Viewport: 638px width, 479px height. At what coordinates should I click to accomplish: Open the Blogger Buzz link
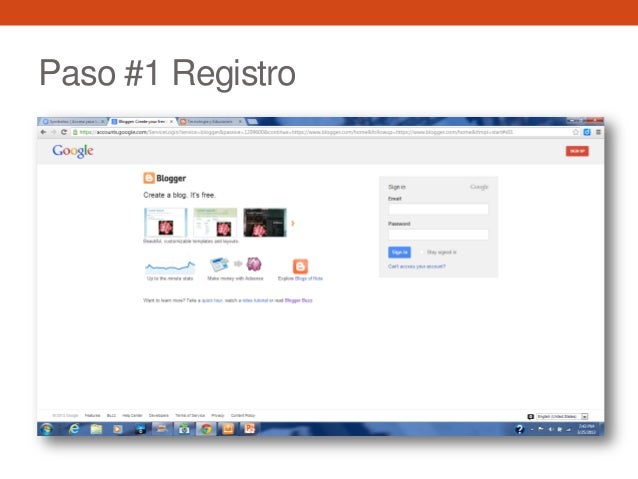[x=299, y=300]
